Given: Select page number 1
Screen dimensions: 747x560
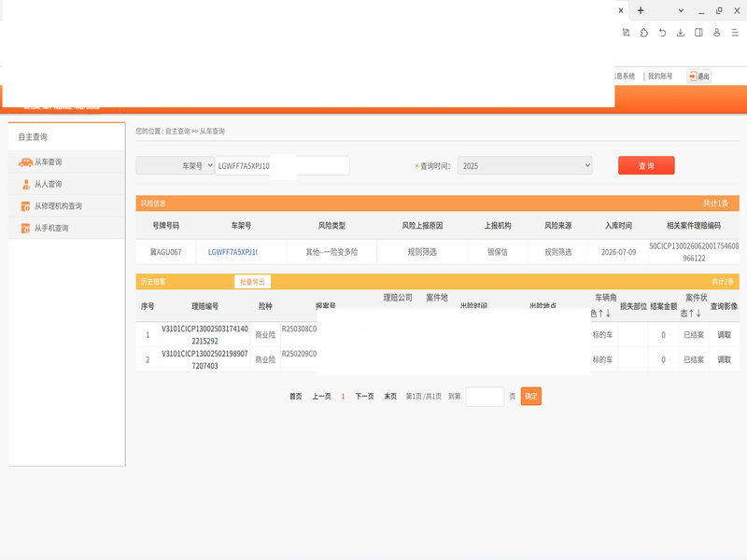Looking at the screenshot, I should point(343,396).
